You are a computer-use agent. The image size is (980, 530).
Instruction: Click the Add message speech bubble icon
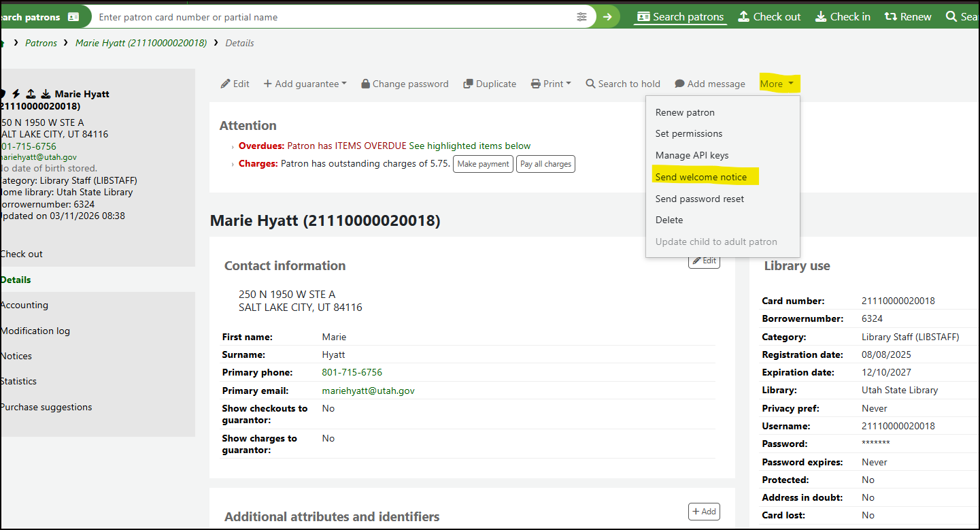pyautogui.click(x=679, y=84)
